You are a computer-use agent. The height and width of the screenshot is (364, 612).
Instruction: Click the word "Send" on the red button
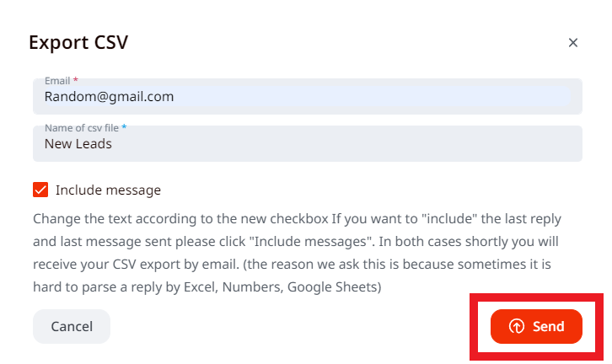coord(549,326)
